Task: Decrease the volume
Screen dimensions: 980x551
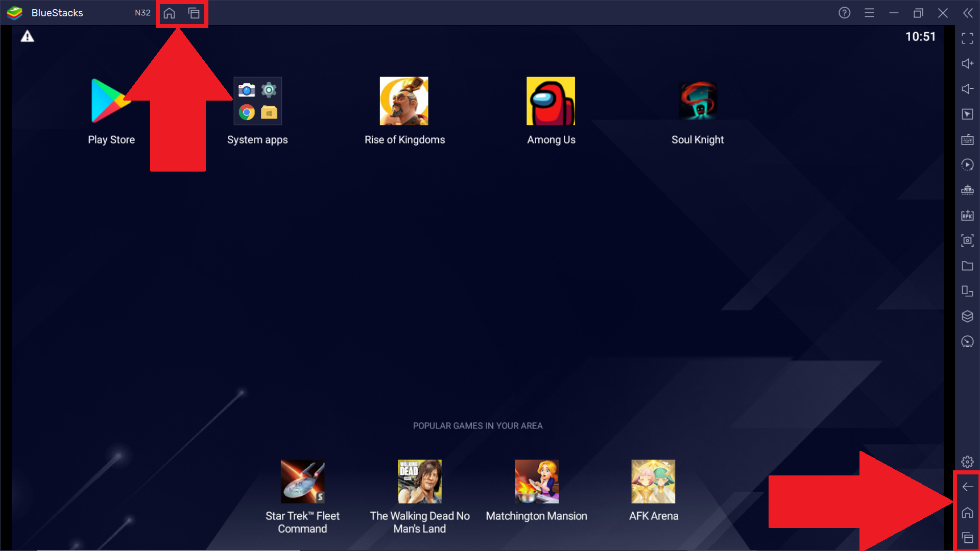Action: (967, 89)
